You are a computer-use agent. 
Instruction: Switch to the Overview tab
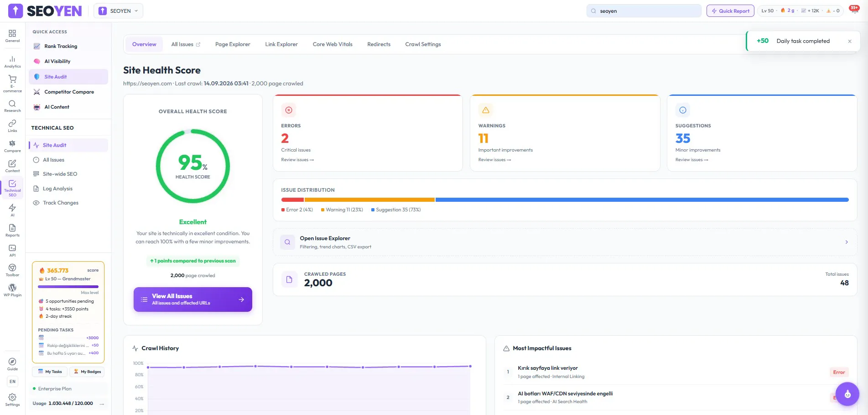pos(144,44)
